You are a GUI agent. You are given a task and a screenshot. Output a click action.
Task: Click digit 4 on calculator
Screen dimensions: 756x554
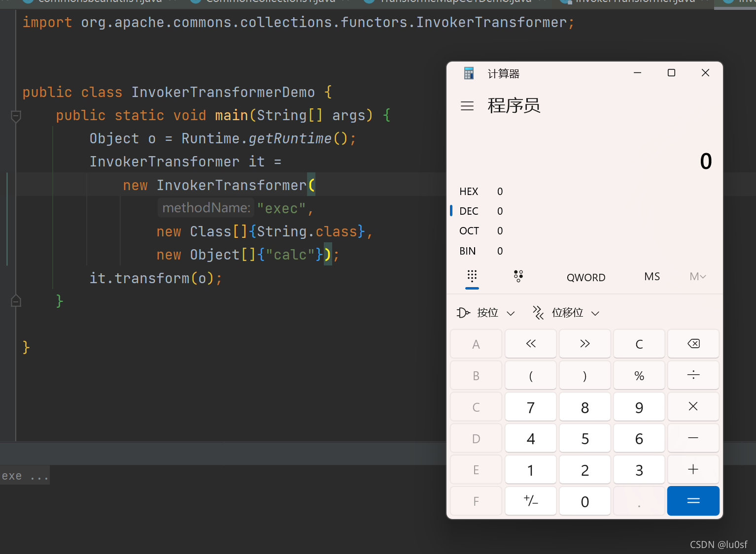[x=531, y=438]
